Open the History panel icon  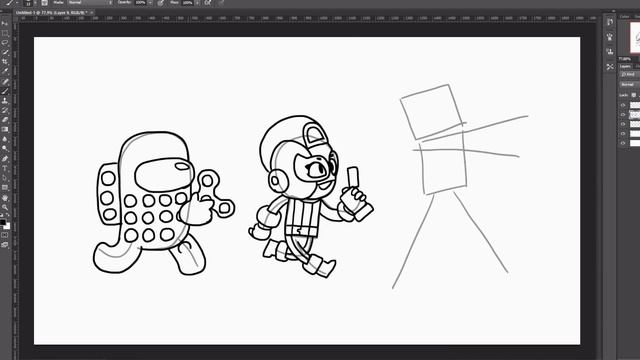(x=610, y=22)
